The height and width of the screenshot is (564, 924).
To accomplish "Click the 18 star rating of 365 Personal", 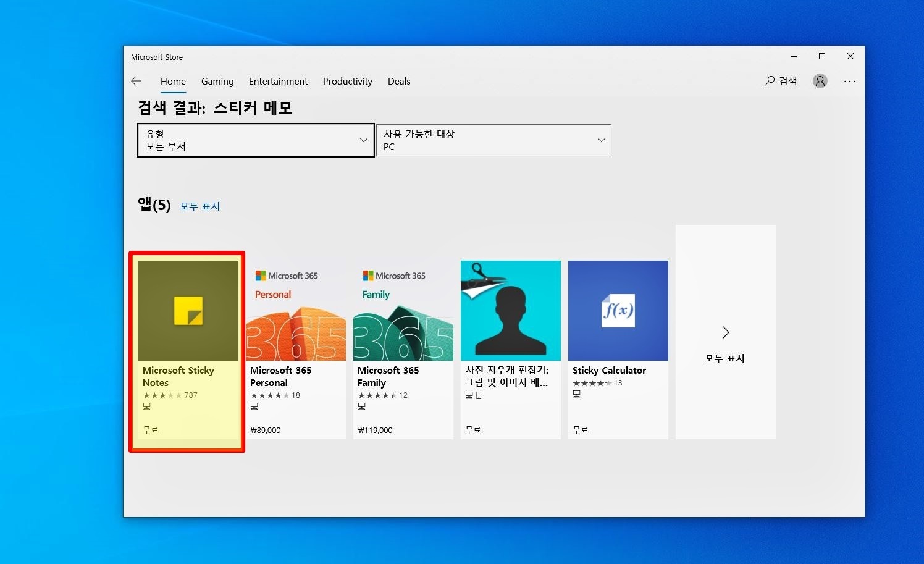I will tap(275, 395).
